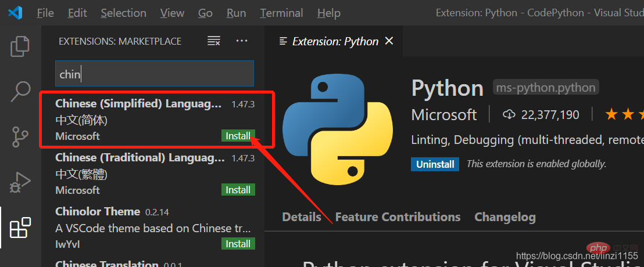Open the Explorer view in activity bar
Image resolution: width=644 pixels, height=267 pixels.
click(x=20, y=46)
